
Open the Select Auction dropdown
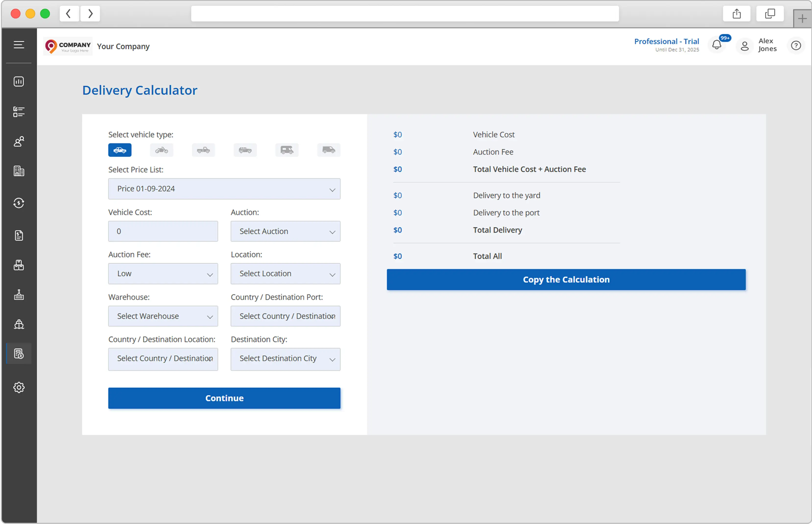[286, 231]
